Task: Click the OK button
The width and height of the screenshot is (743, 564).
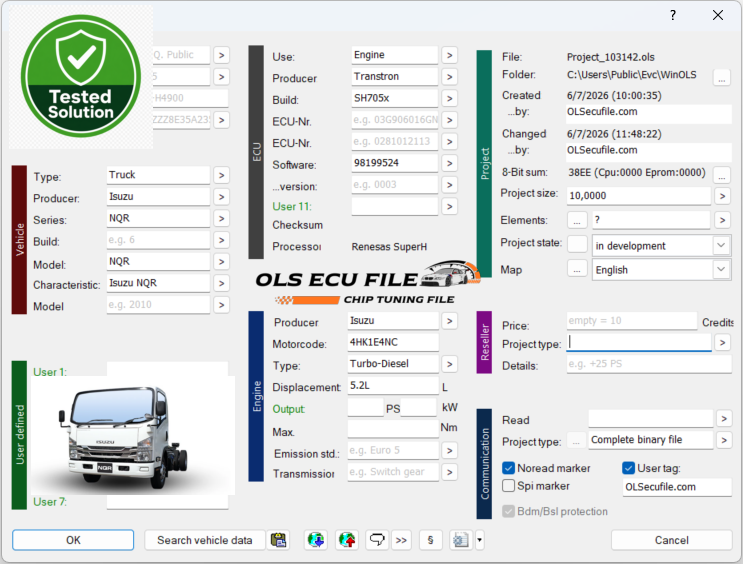Action: click(x=73, y=540)
